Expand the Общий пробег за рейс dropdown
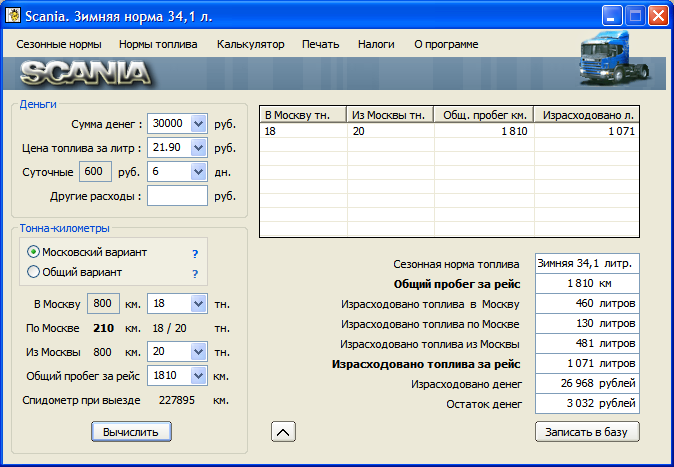The height and width of the screenshot is (467, 674). coord(198,376)
